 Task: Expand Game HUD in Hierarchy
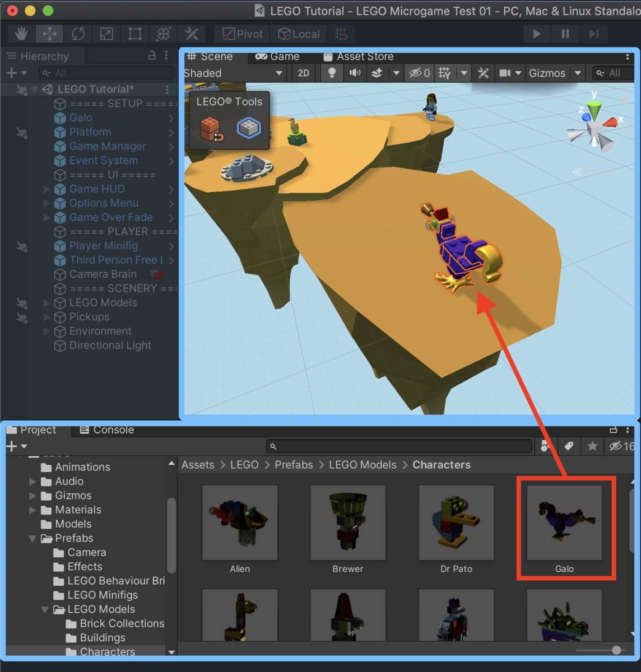(x=47, y=189)
